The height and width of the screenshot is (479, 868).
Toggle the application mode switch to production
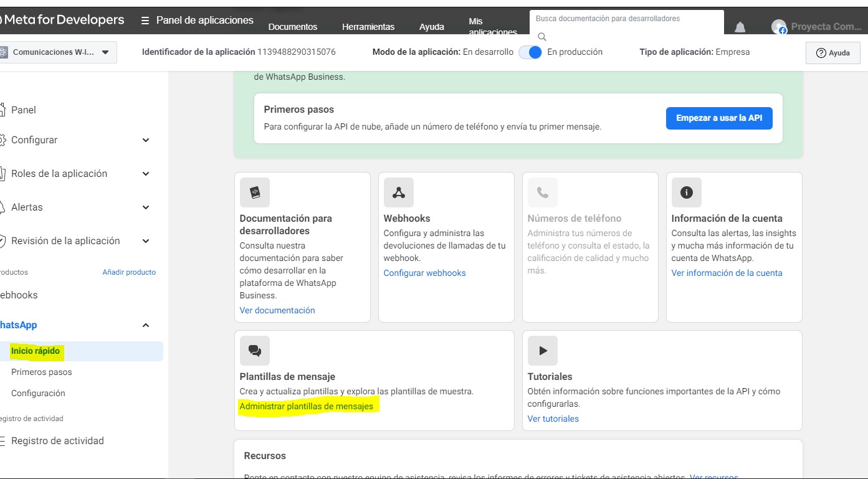click(530, 52)
